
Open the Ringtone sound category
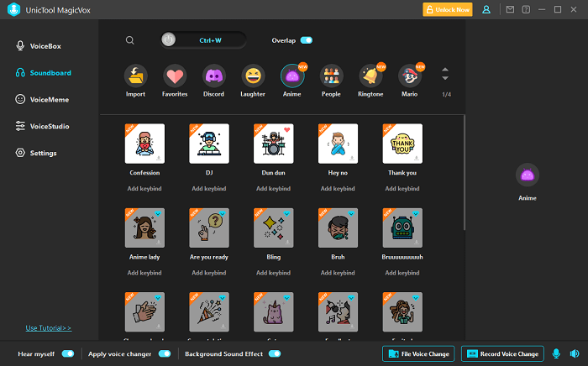pos(370,76)
